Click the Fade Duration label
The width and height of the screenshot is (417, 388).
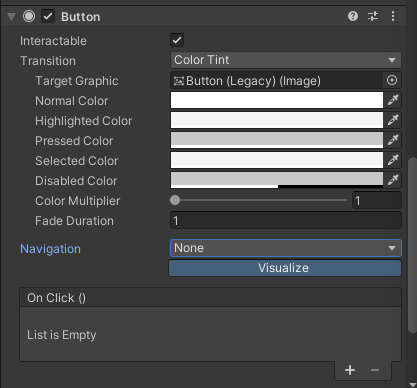coord(74,221)
